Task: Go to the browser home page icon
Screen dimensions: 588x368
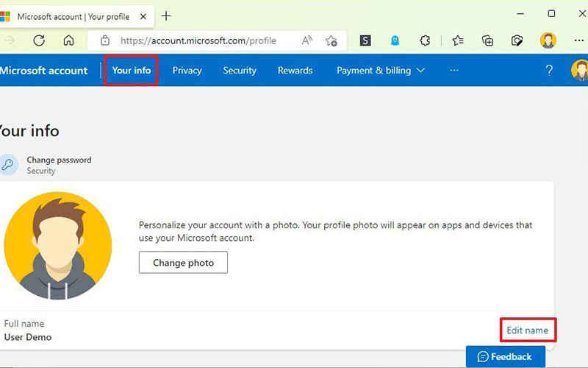Action: 68,40
